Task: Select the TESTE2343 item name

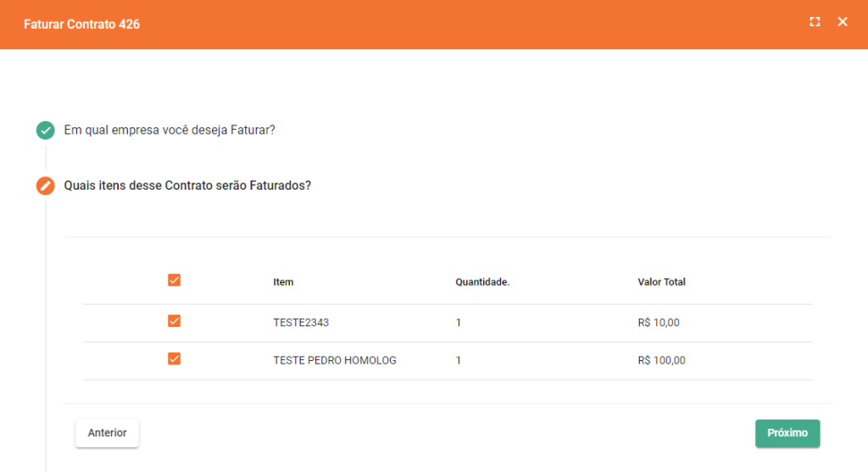Action: pyautogui.click(x=298, y=323)
